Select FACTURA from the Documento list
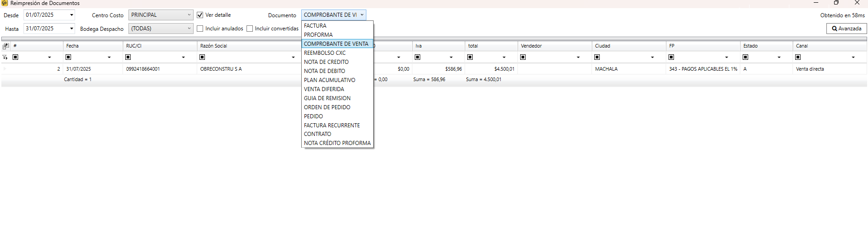The image size is (868, 251). point(315,26)
